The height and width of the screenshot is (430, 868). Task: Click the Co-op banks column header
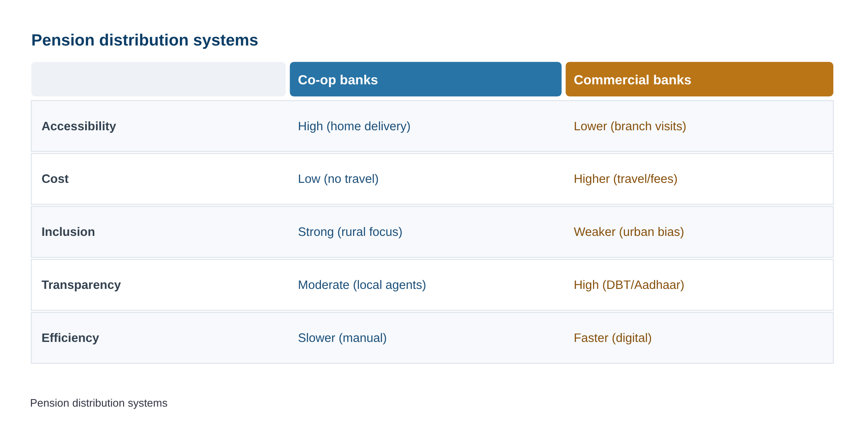(426, 79)
